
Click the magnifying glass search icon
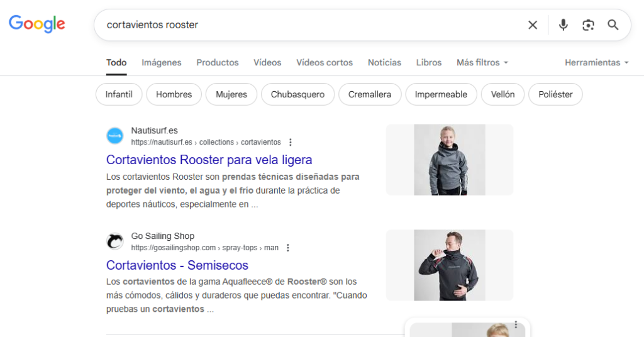point(613,25)
